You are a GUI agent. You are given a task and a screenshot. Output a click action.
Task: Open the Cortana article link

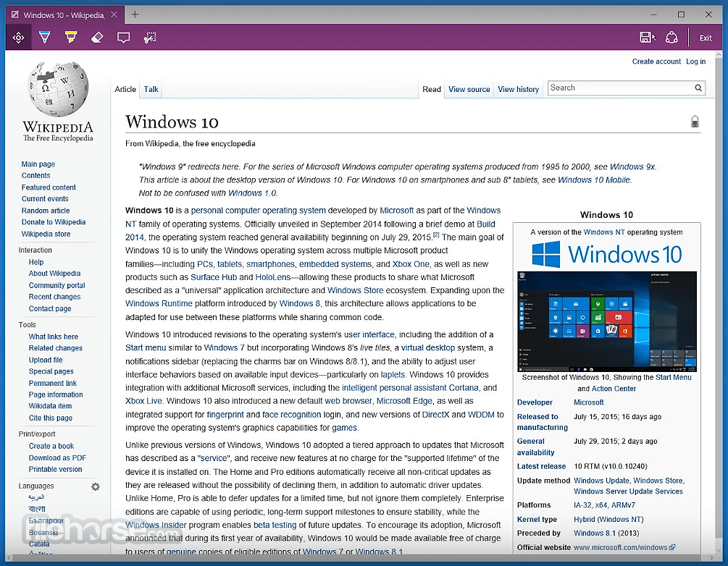coord(464,387)
